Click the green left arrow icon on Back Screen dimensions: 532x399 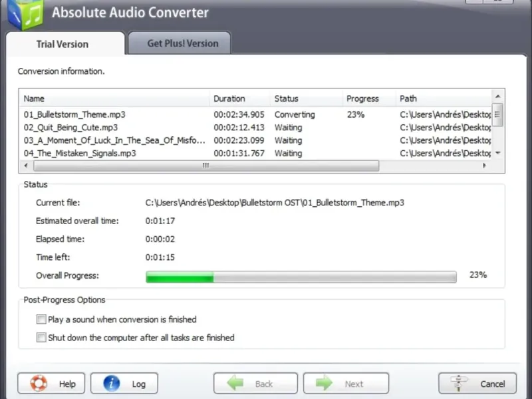235,383
